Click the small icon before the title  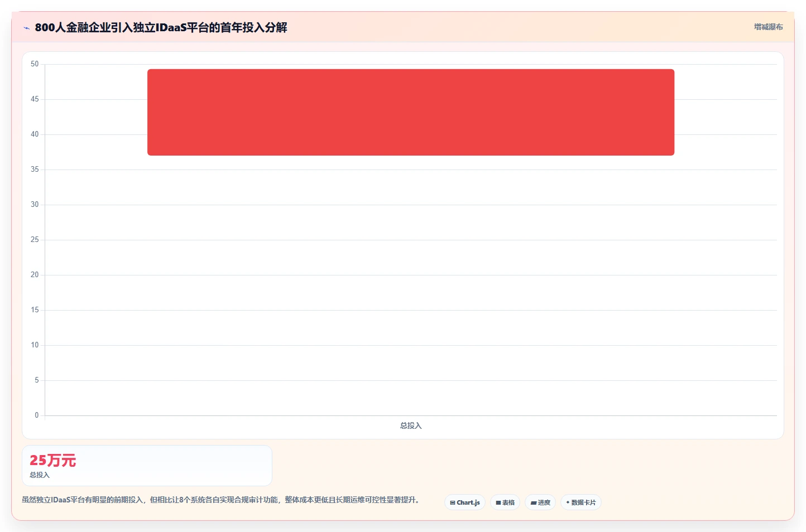pos(26,28)
